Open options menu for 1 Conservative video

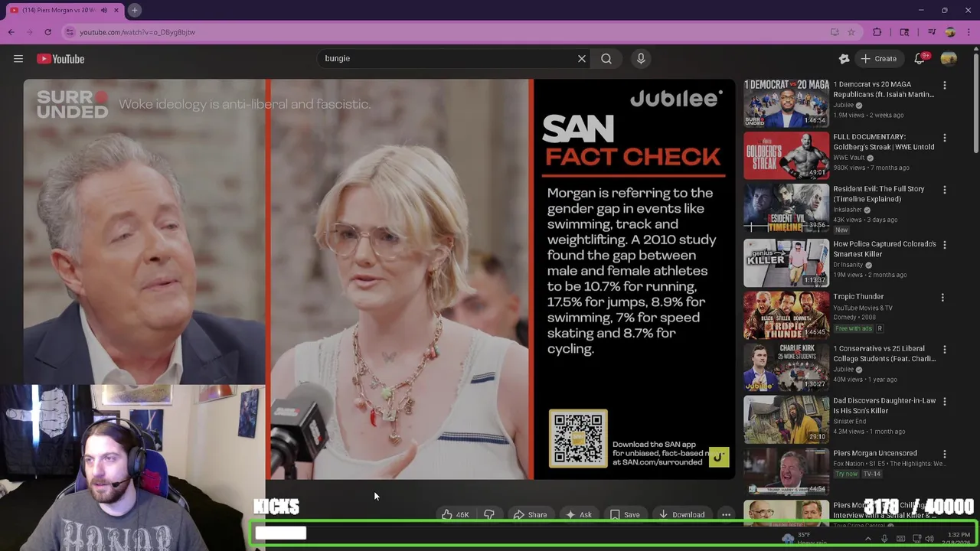click(945, 350)
